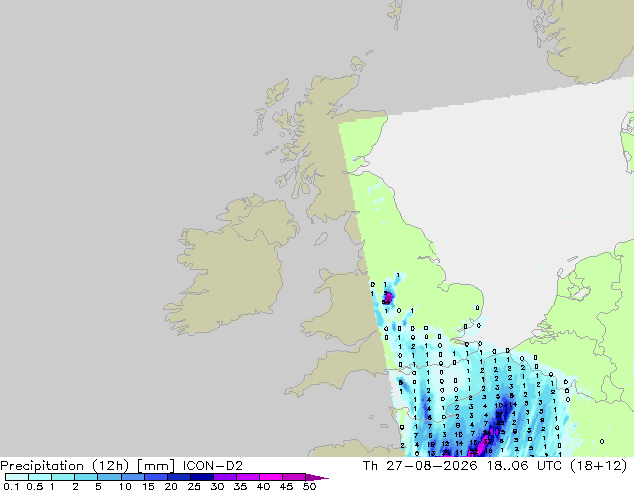The height and width of the screenshot is (490, 634).
Task: Click the '[mm]' unit label
Action: 156,466
